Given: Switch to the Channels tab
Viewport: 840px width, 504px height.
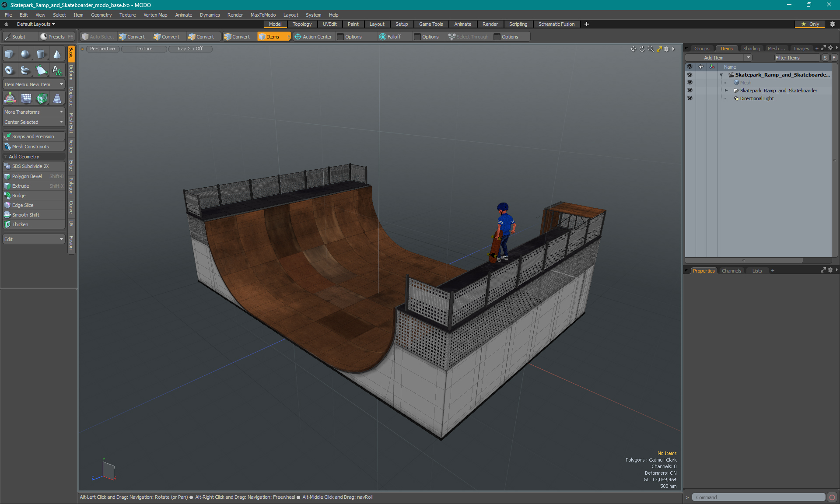Looking at the screenshot, I should pos(731,271).
